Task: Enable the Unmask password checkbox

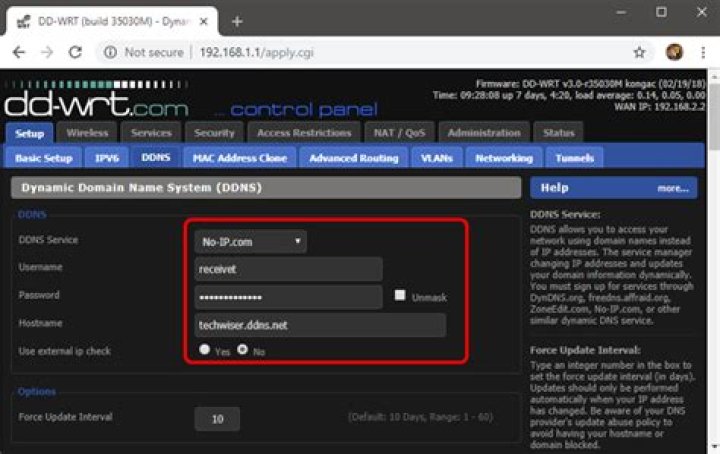Action: point(400,296)
